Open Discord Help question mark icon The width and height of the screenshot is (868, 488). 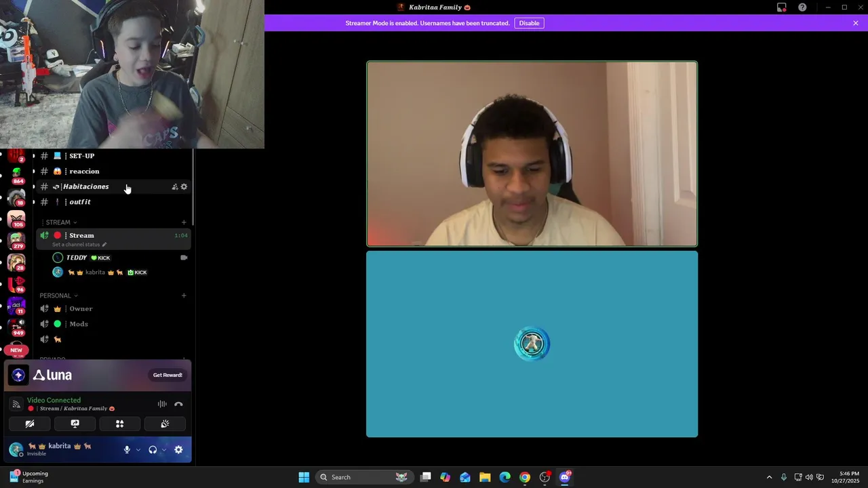[x=802, y=7]
